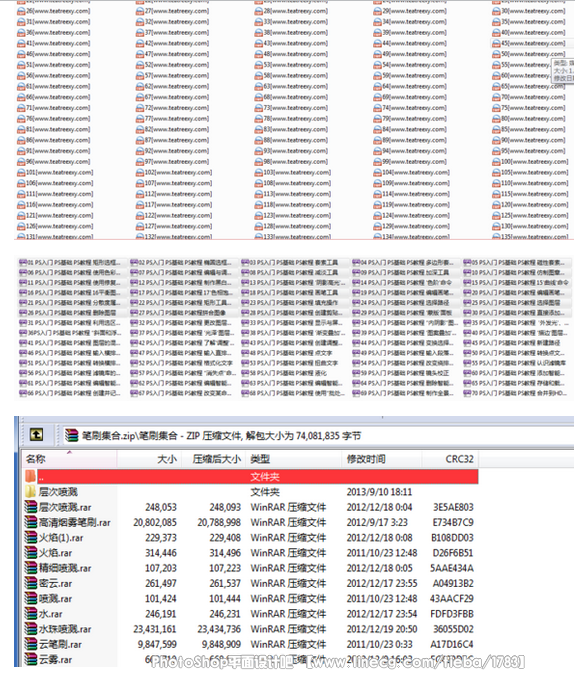Click the archive icon beside 高清烟雾笔刷.rar
The image size is (575, 679).
(x=31, y=522)
